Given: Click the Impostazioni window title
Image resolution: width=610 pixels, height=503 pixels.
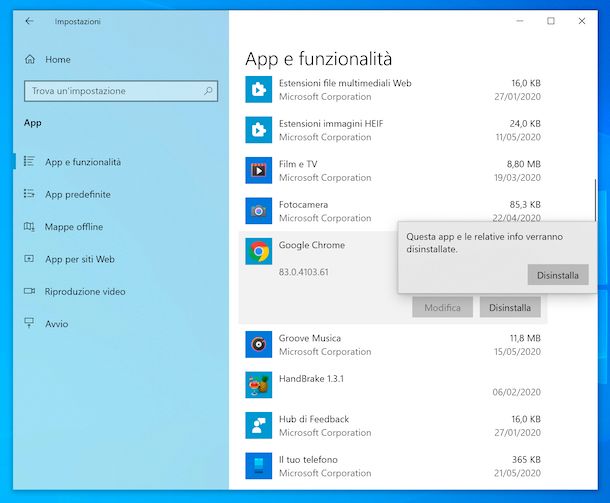Looking at the screenshot, I should coord(78,21).
